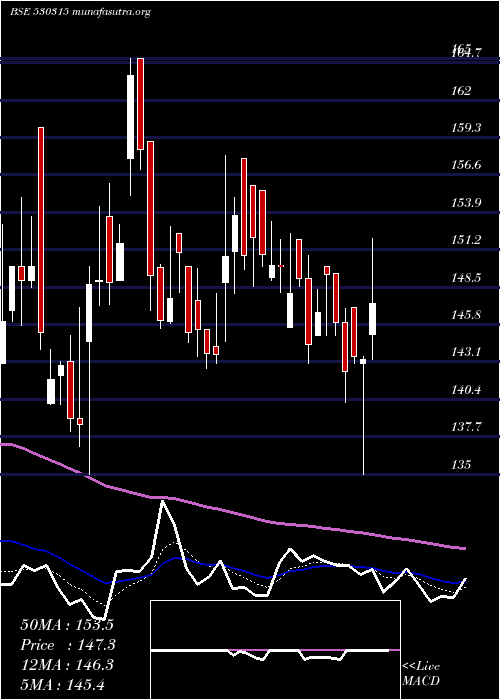
Task: Click the '12MA : 146.3' value
Action: (67, 665)
